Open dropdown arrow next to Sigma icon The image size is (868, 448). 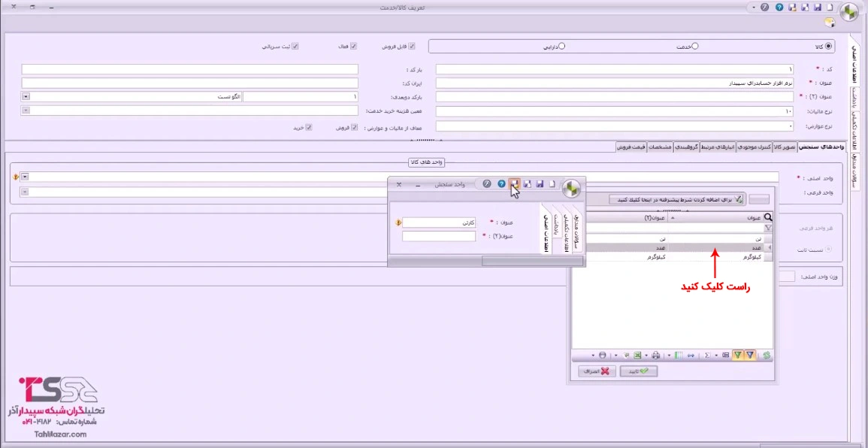point(715,355)
